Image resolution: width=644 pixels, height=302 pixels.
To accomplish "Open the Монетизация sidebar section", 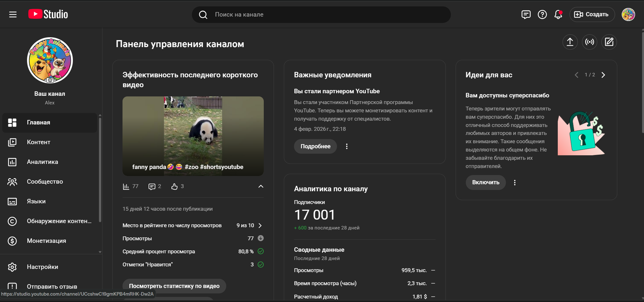I will pos(46,241).
